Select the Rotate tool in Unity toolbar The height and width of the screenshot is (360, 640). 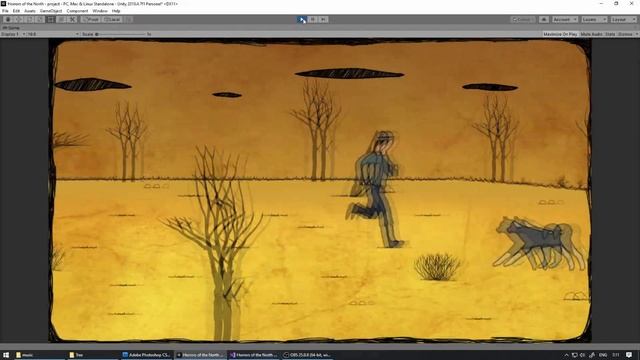tap(29, 19)
